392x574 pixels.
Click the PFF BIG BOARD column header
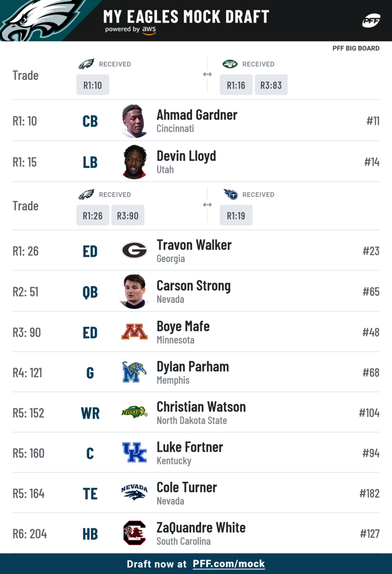click(356, 48)
